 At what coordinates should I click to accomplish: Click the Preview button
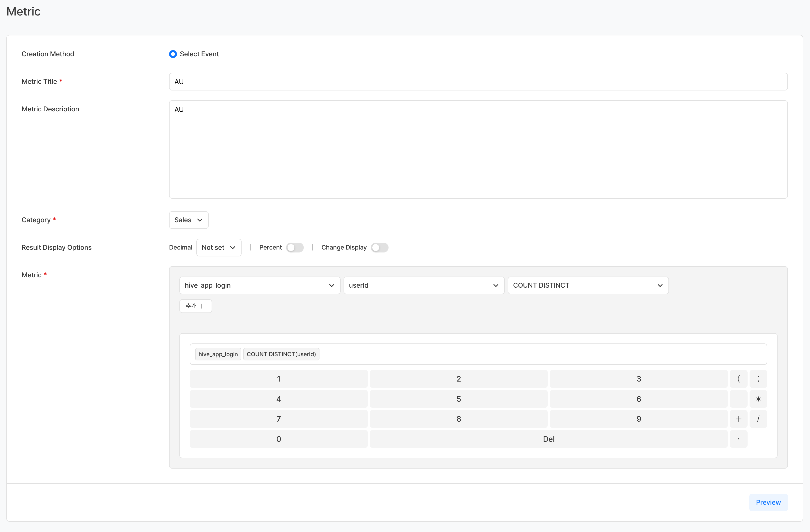point(768,502)
